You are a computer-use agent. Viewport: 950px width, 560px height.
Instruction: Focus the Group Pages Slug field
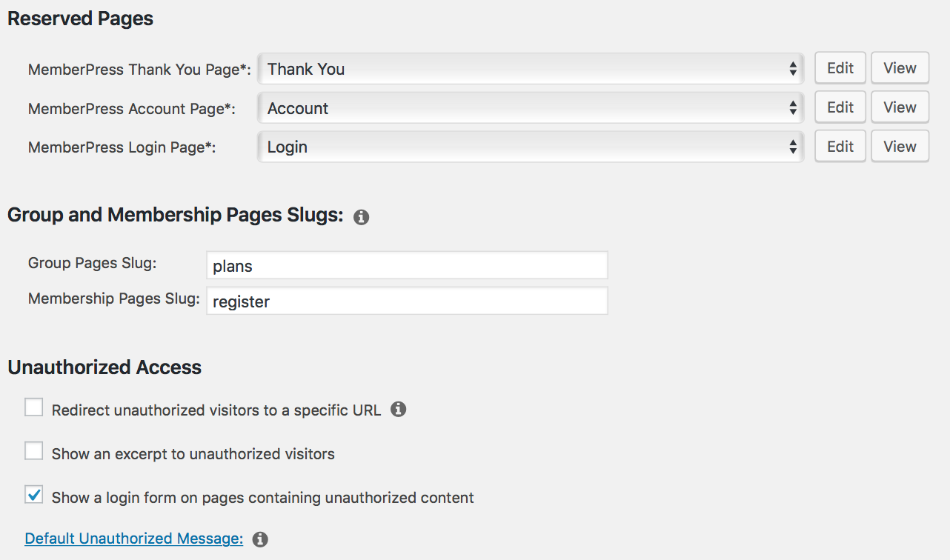[x=407, y=265]
